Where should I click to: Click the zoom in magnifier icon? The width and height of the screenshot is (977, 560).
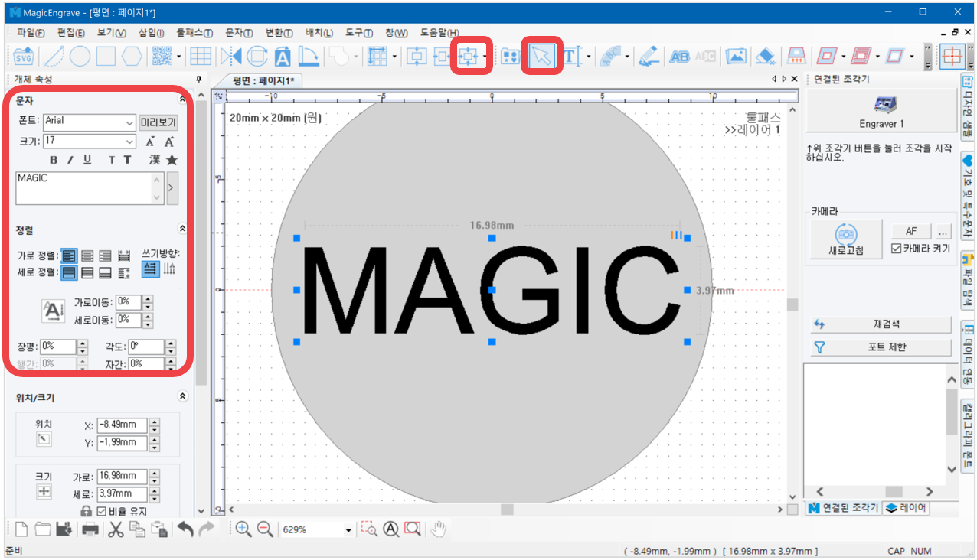243,529
